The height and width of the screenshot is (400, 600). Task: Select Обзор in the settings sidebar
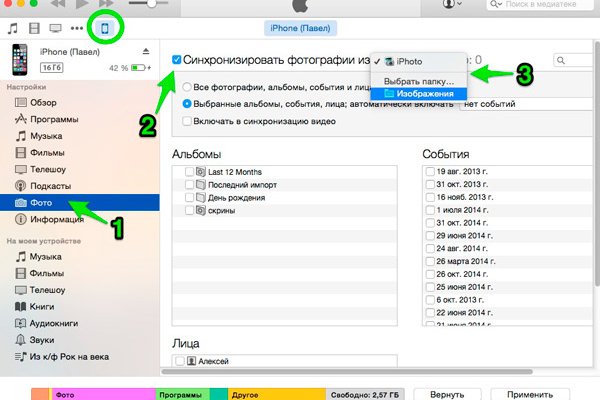tap(47, 102)
